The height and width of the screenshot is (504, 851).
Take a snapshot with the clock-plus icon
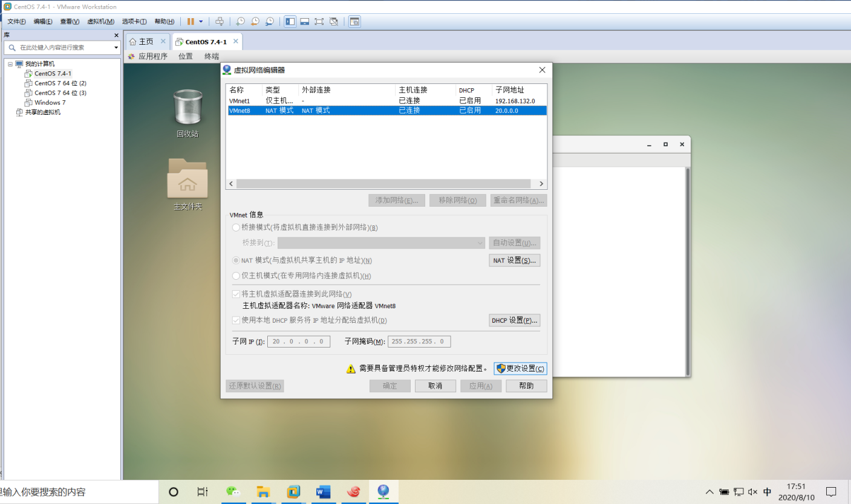click(240, 21)
